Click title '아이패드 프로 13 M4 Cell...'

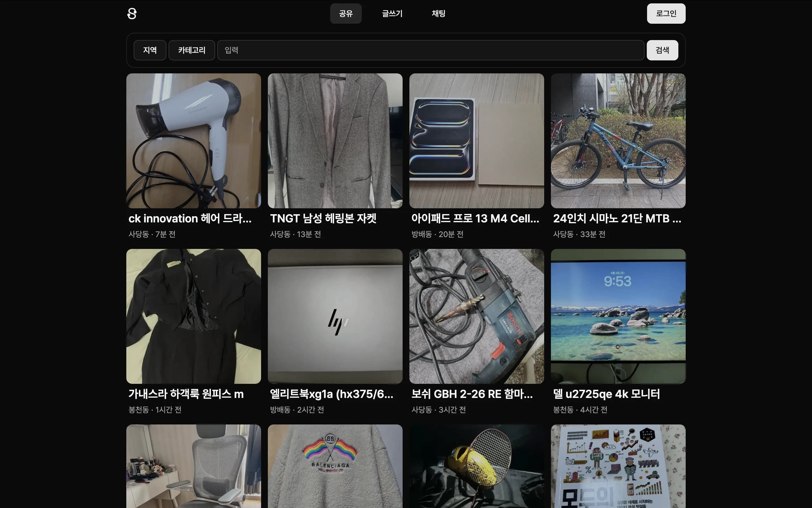coord(475,218)
